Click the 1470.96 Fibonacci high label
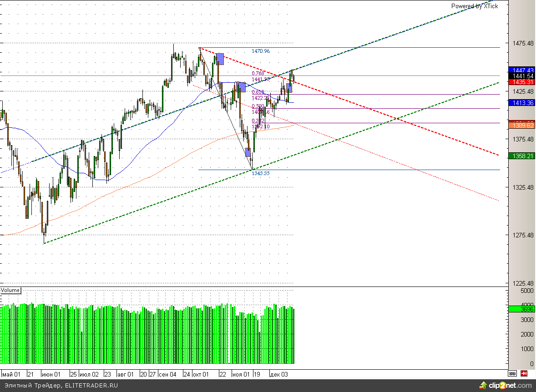The height and width of the screenshot is (392, 536). [x=261, y=51]
